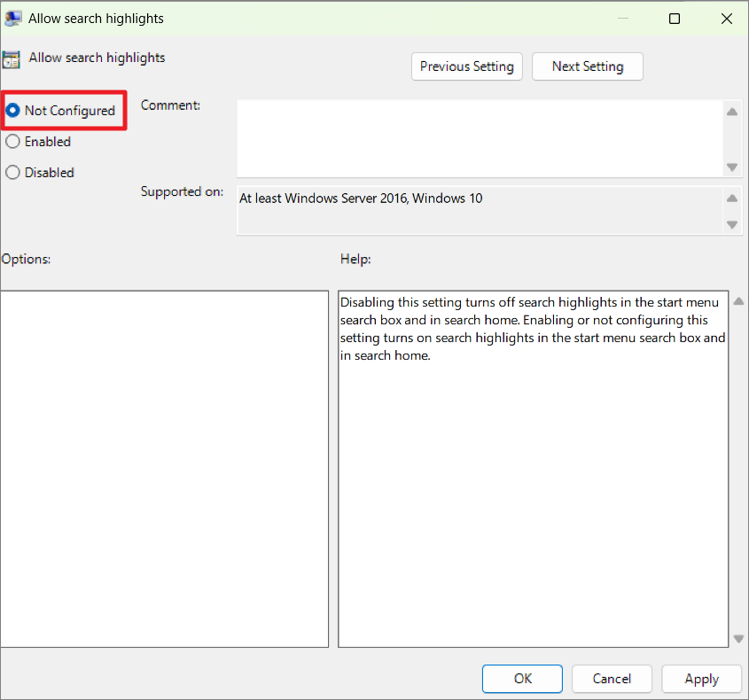
Task: Click the policy setting icon beside heading
Action: click(11, 59)
